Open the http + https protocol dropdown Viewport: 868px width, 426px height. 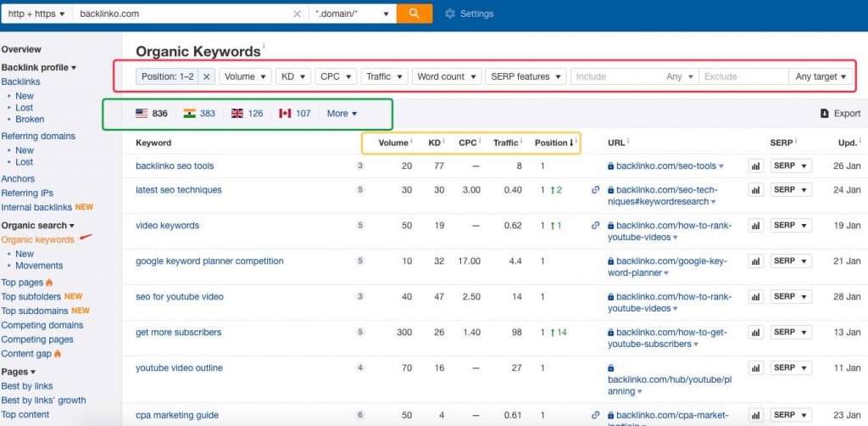point(36,14)
